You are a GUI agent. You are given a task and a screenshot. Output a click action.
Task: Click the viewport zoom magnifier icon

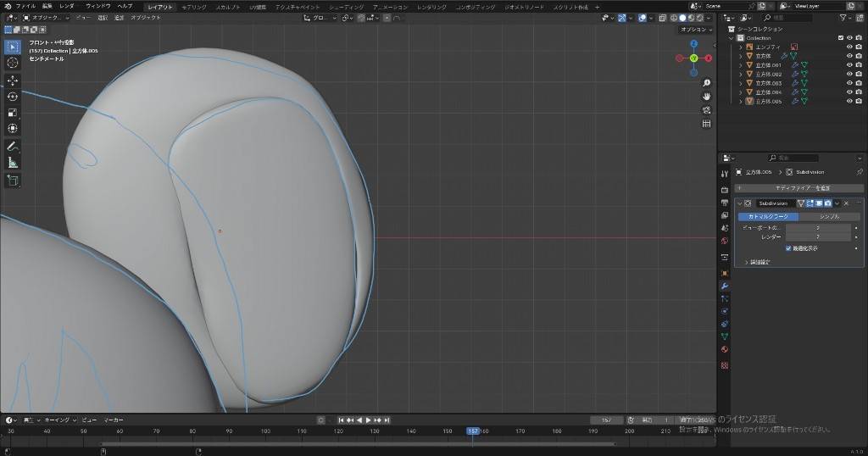click(707, 82)
